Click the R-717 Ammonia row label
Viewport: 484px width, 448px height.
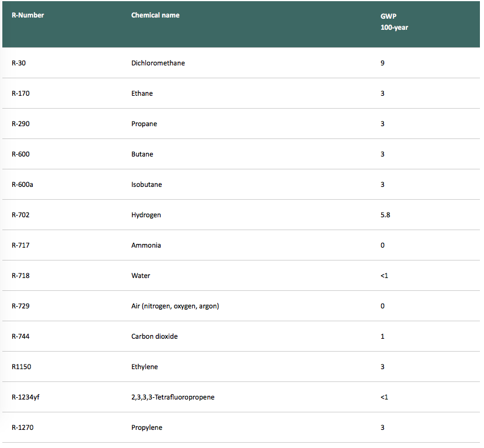coord(20,245)
